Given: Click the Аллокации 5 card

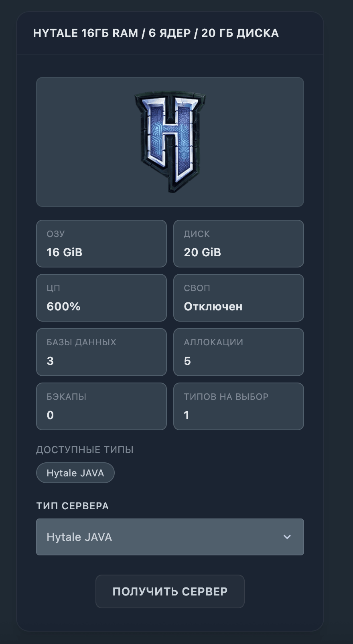Looking at the screenshot, I should 239,352.
